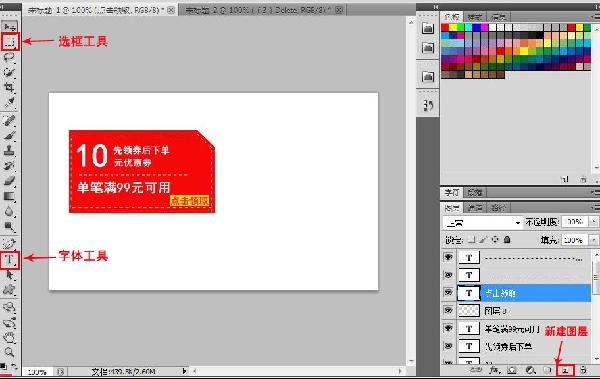Screen dimensions: 600x379
Task: Add a layer mask
Action: click(512, 370)
